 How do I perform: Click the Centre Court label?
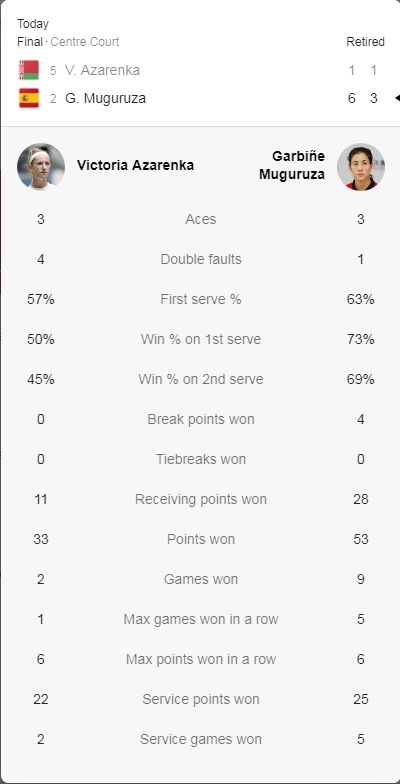coord(84,42)
